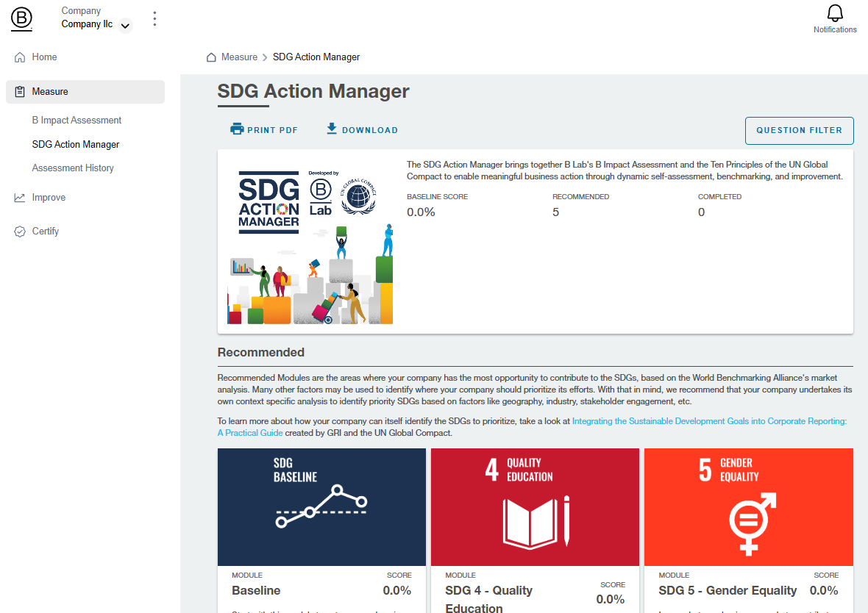Click Print PDF button
The height and width of the screenshot is (613, 868).
coord(264,129)
